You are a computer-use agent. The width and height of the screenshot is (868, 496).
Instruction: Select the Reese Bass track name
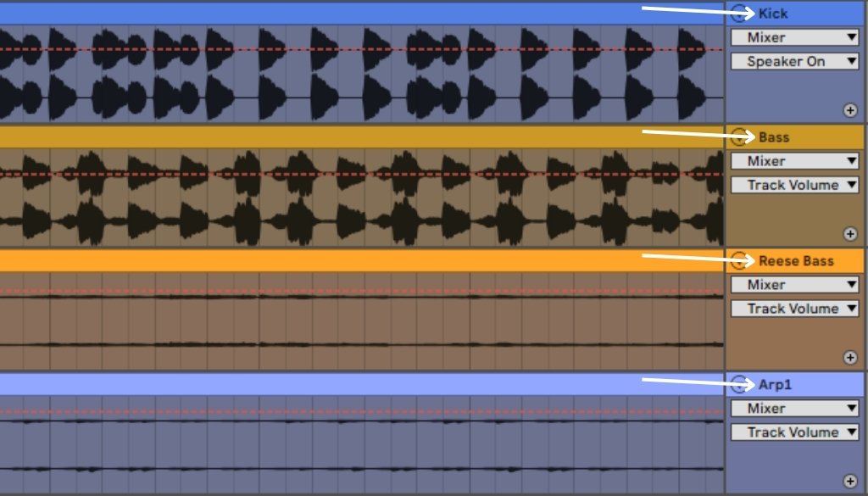coord(796,260)
